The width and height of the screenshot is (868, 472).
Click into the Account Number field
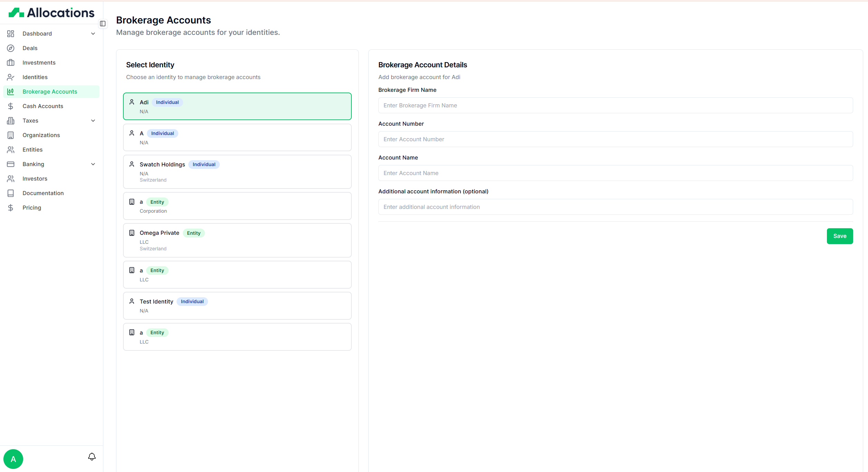point(615,139)
